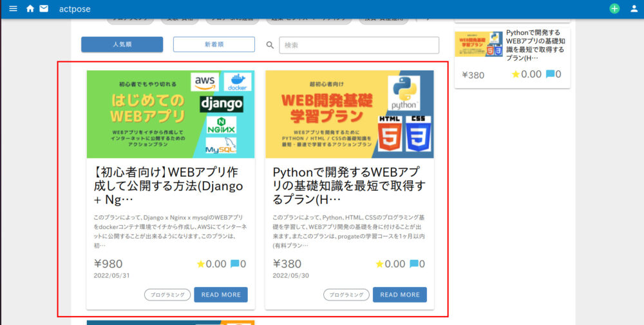This screenshot has width=644, height=325.
Task: Focus the 検索 search field
Action: [x=359, y=45]
